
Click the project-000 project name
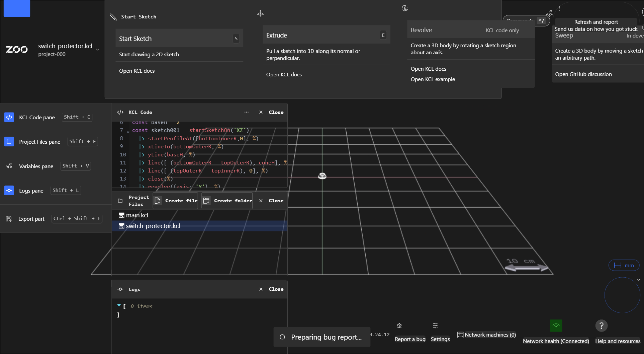pyautogui.click(x=52, y=54)
